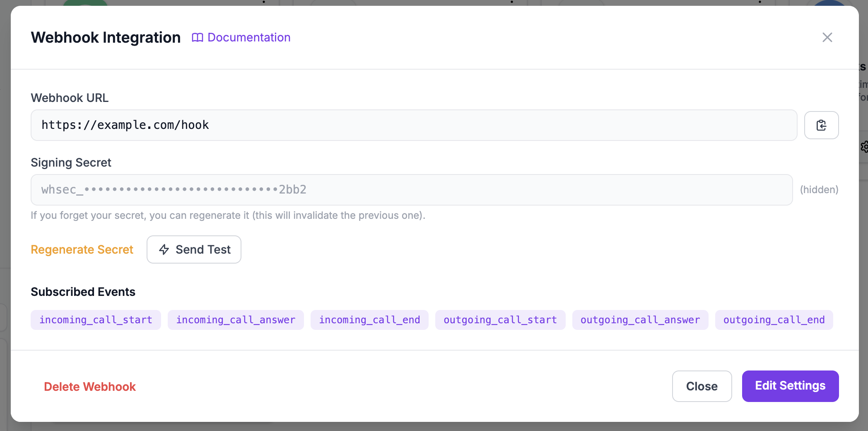868x431 pixels.
Task: Click the (hidden) label beside Signing Secret
Action: (819, 189)
